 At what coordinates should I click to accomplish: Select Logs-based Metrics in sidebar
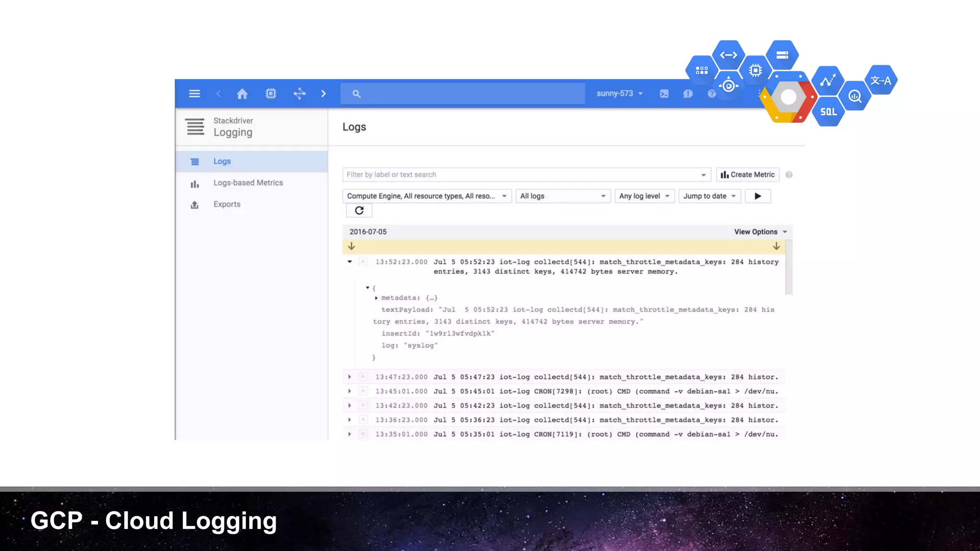tap(248, 183)
